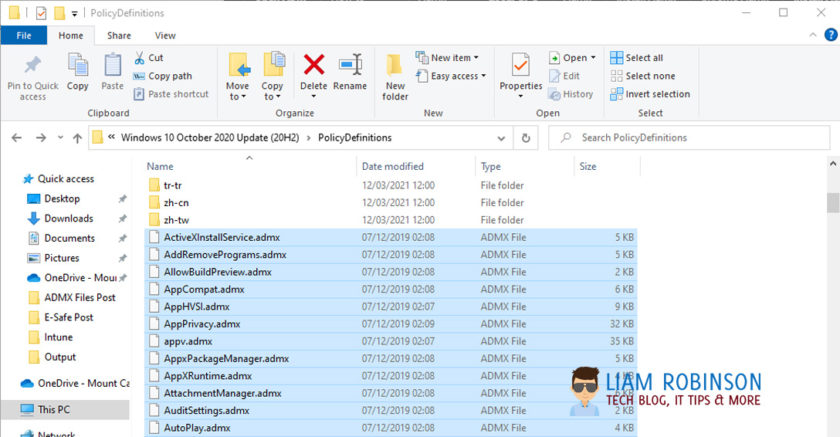Select the tr-tr folder
Screen dimensions: 840x437
point(391,185)
